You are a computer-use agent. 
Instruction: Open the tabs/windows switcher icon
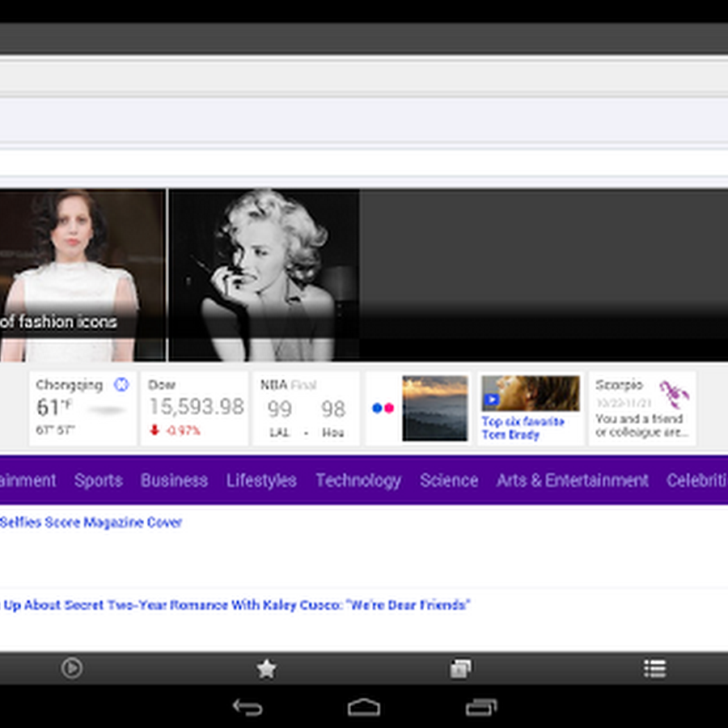pos(460,669)
